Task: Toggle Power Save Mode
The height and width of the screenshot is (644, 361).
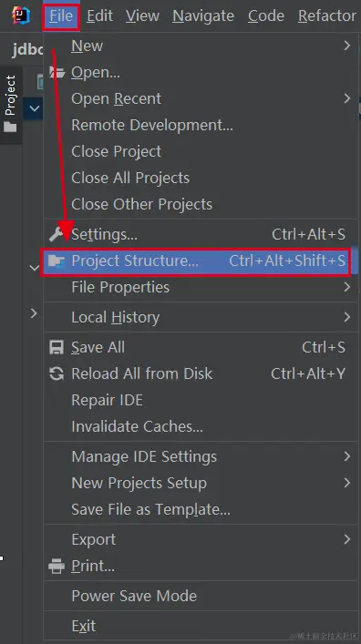Action: [134, 596]
